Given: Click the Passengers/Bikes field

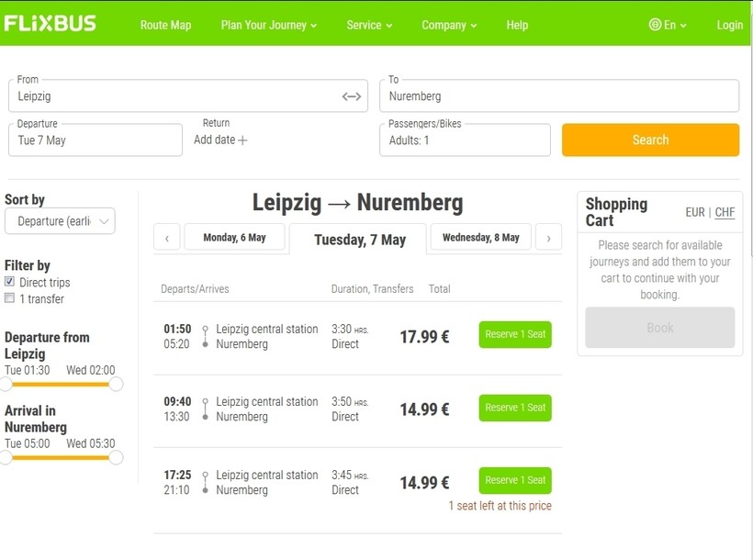Looking at the screenshot, I should [x=465, y=140].
